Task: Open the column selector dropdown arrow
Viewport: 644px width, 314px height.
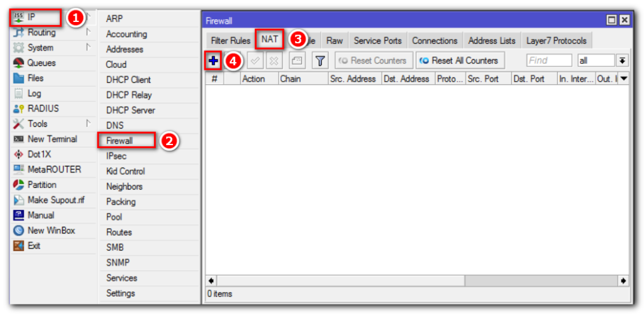Action: click(624, 79)
